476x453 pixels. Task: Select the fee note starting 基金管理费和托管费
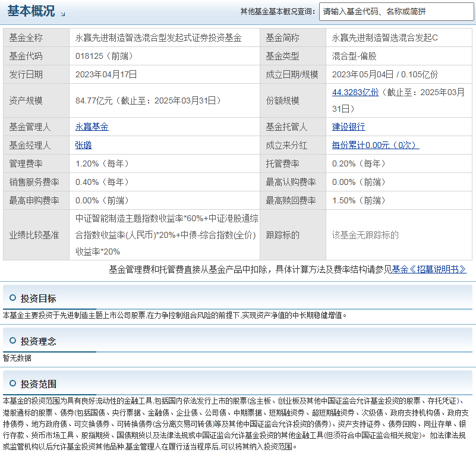(288, 269)
